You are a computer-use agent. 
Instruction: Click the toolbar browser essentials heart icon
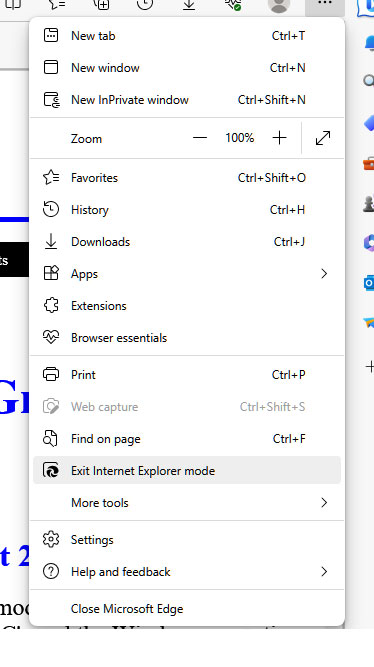pos(233,4)
